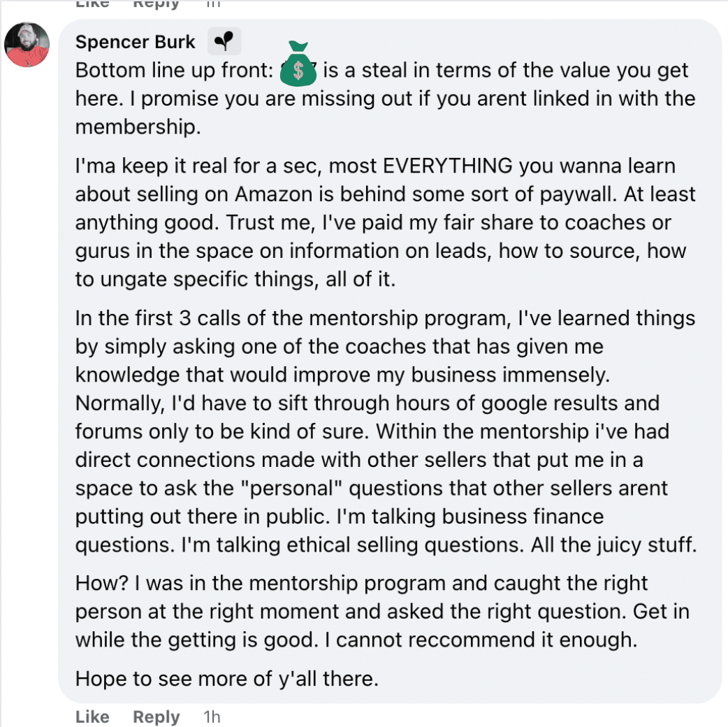Image resolution: width=728 pixels, height=727 pixels.
Task: Click "Bottom line up front:" opening text
Action: pyautogui.click(x=174, y=71)
